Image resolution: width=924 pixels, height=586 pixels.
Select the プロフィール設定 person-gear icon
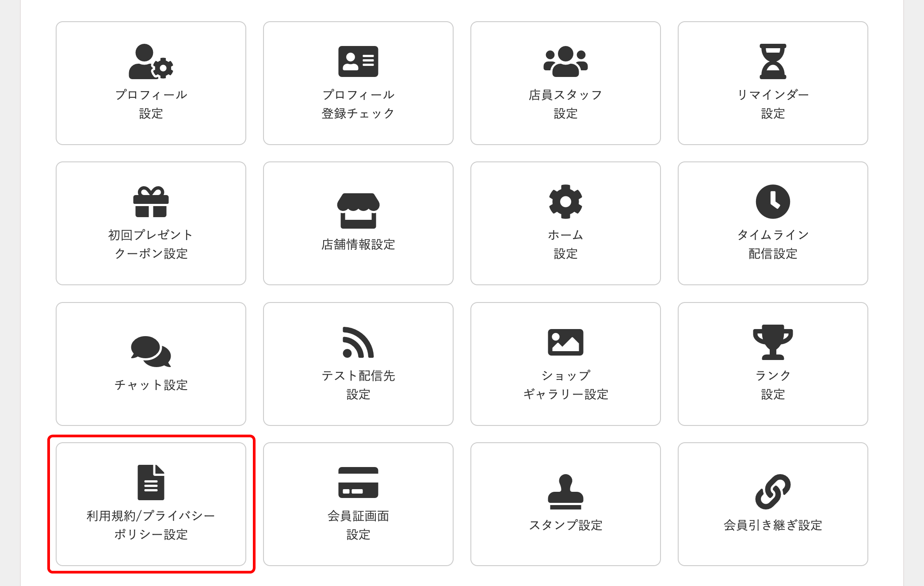click(x=151, y=63)
